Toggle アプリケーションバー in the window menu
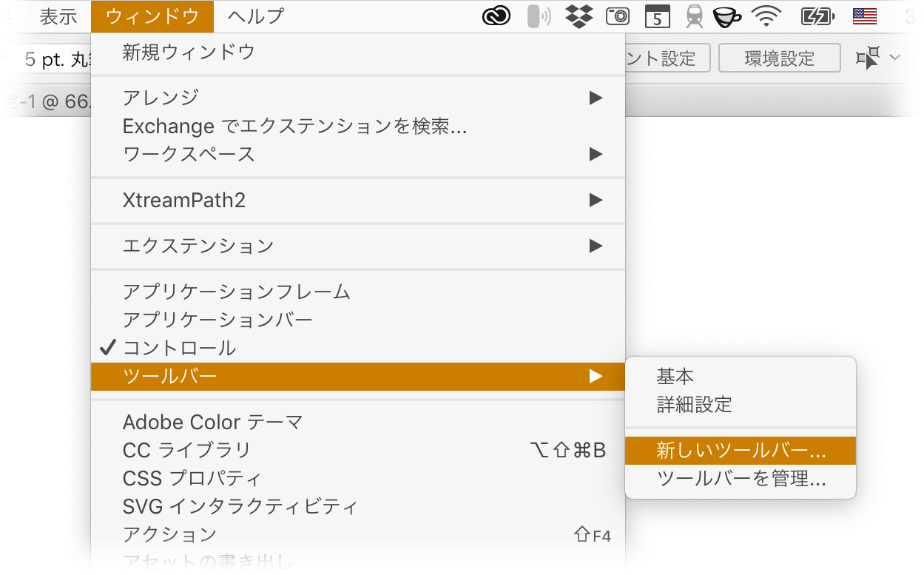Image resolution: width=924 pixels, height=575 pixels. tap(358, 320)
